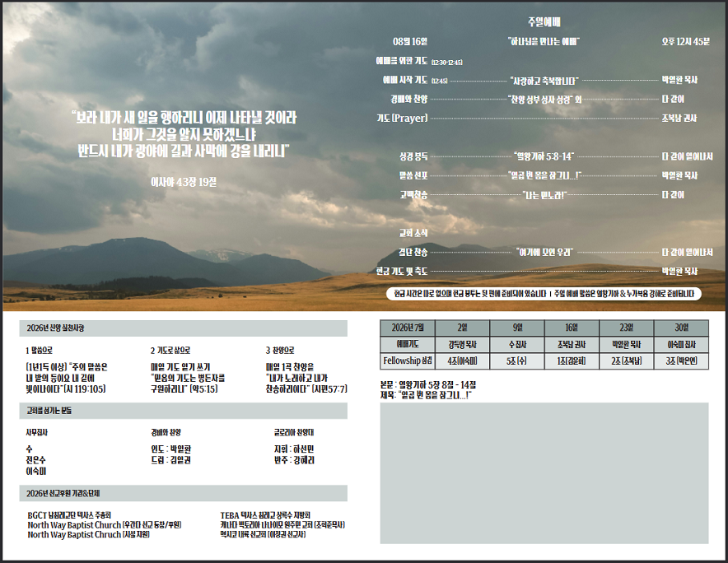728x563 pixels.
Task: Click the '글로리아 찬양대' column label
Action: coord(294,432)
